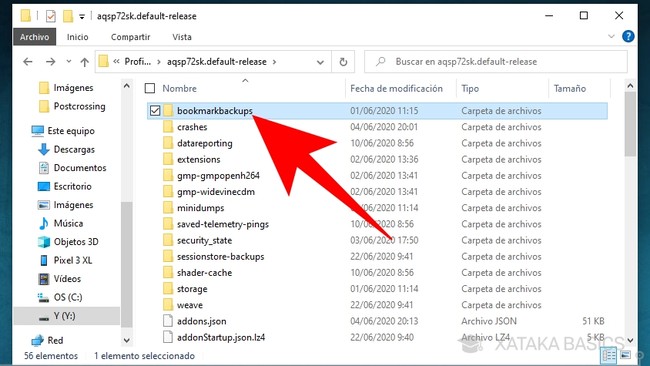Open Documentos in the navigation pane
Image resolution: width=650 pixels, height=366 pixels.
[80, 168]
